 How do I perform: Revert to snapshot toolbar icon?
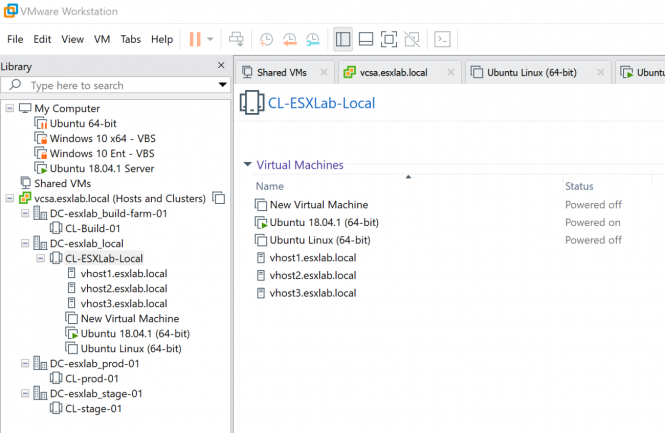coord(290,39)
